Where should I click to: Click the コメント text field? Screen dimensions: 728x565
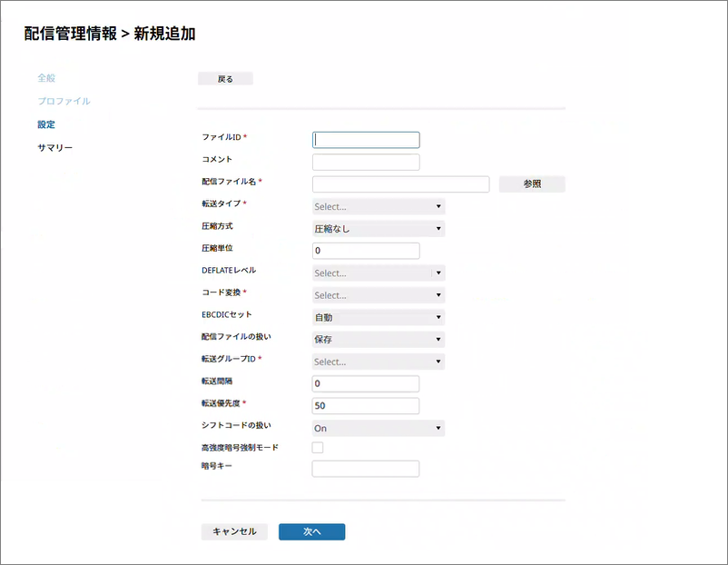366,163
